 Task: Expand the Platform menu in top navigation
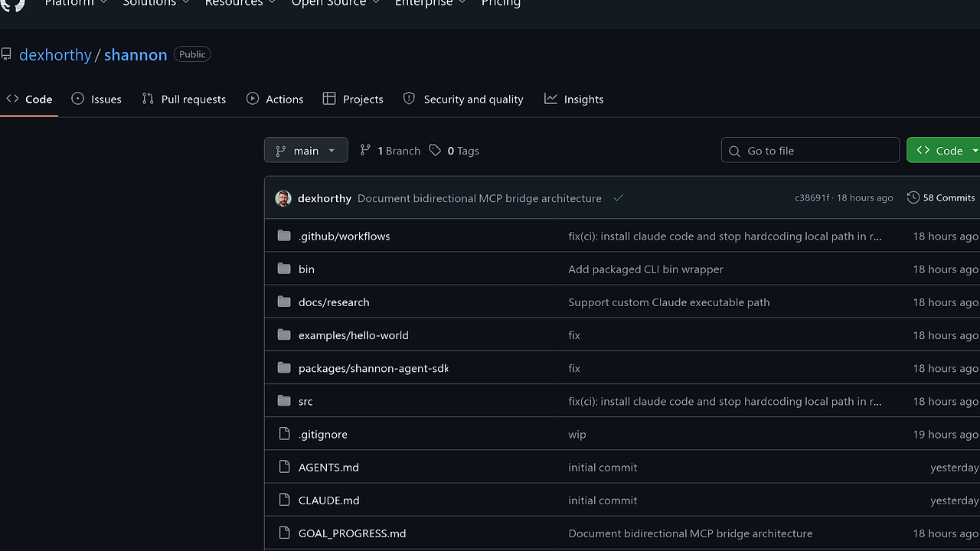76,4
